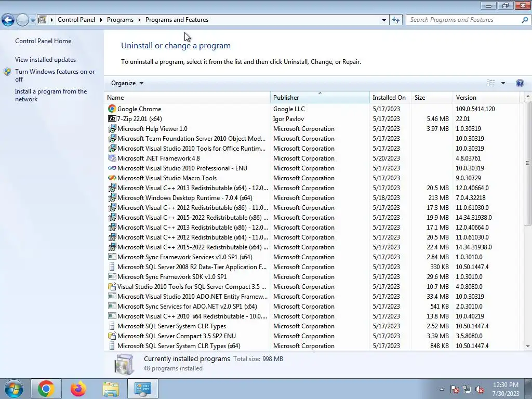The image size is (532, 399).
Task: Sort by the Version column header
Action: (x=486, y=97)
